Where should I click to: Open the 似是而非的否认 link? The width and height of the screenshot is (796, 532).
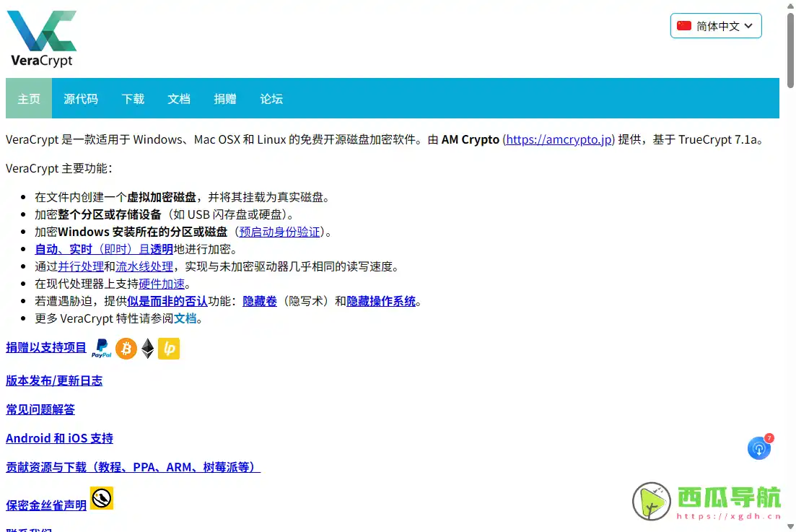coord(167,301)
